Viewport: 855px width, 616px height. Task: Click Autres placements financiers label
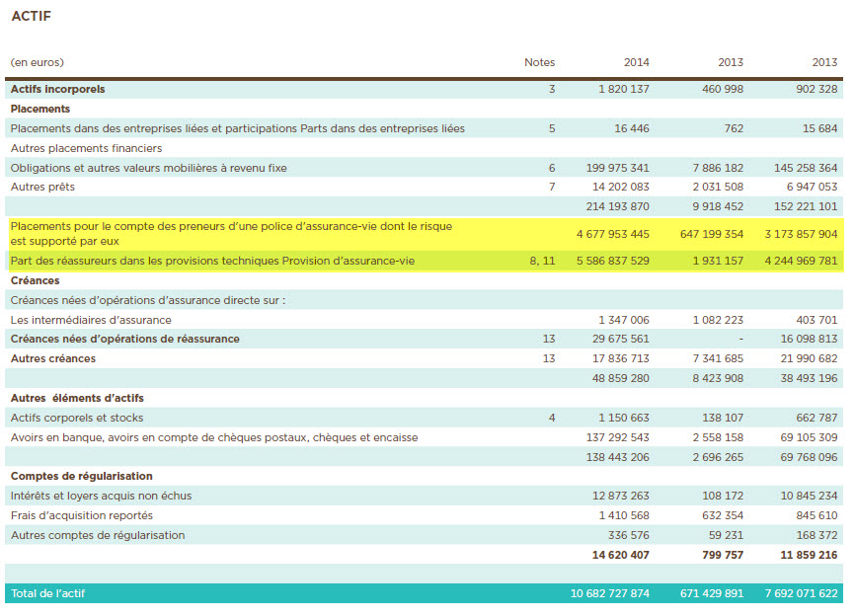pos(86,148)
